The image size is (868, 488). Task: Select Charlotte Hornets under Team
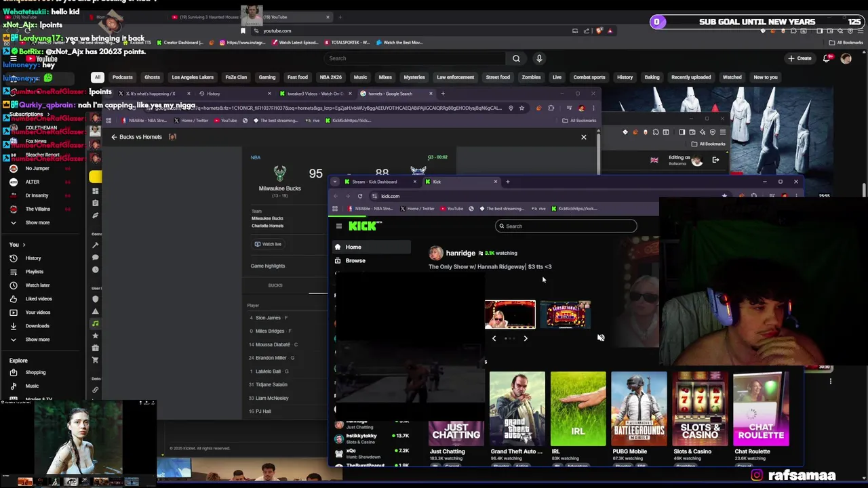(267, 226)
